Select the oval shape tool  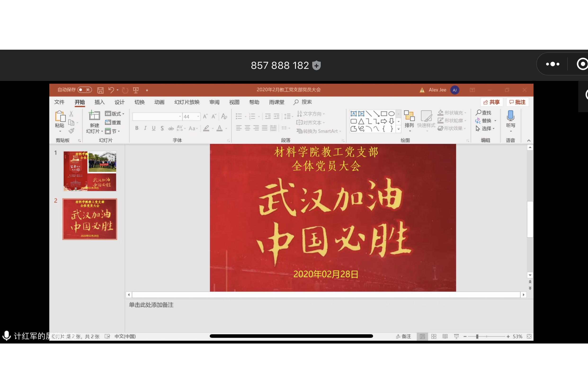pyautogui.click(x=392, y=113)
